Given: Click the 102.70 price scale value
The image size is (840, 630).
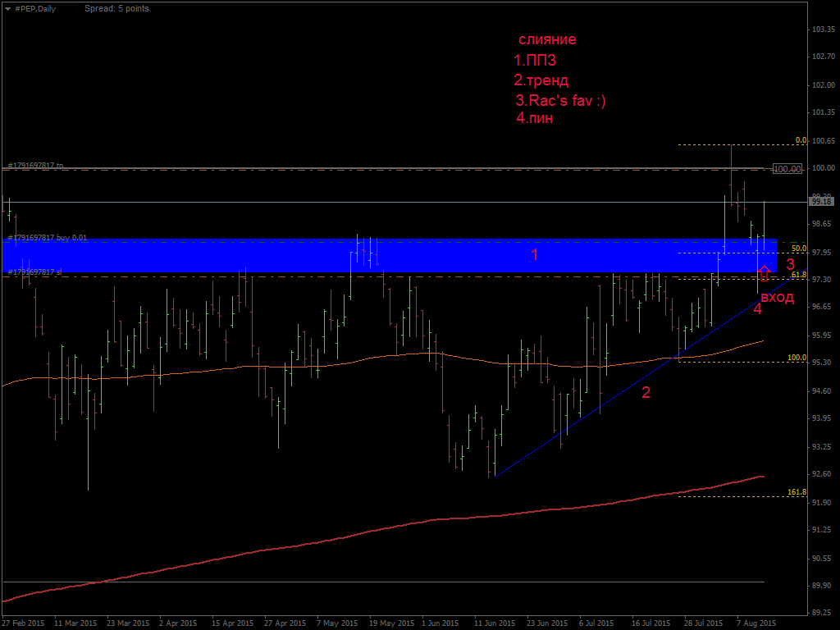Looking at the screenshot, I should point(824,57).
